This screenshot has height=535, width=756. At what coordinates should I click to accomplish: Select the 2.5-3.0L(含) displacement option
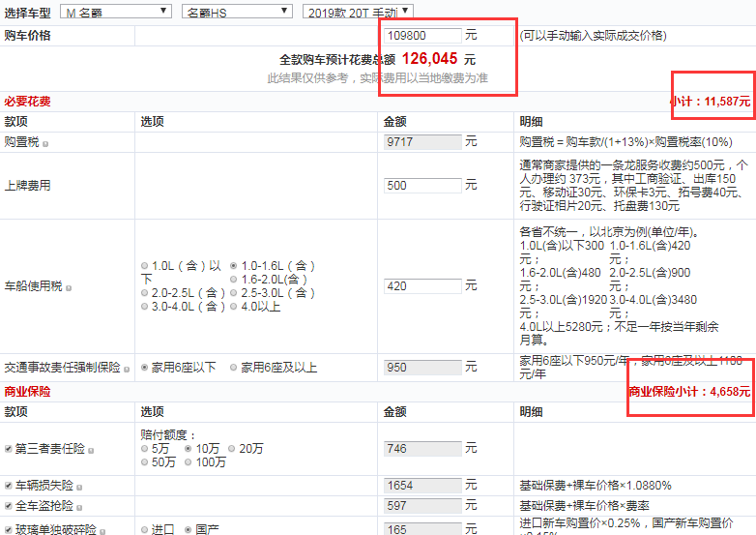click(233, 293)
